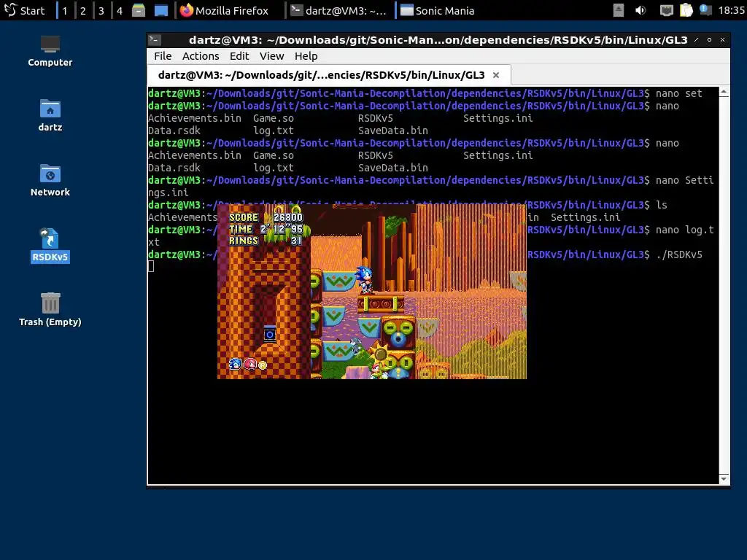Click Knuckles lives icon in game HUD
Screen dimensions: 747x560
[250, 365]
